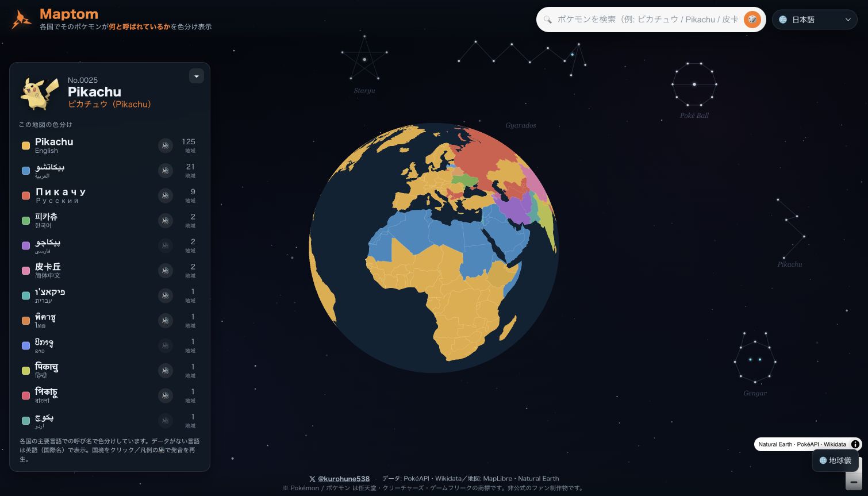The image size is (868, 496).
Task: Click the Maptom logo icon
Action: click(x=22, y=20)
